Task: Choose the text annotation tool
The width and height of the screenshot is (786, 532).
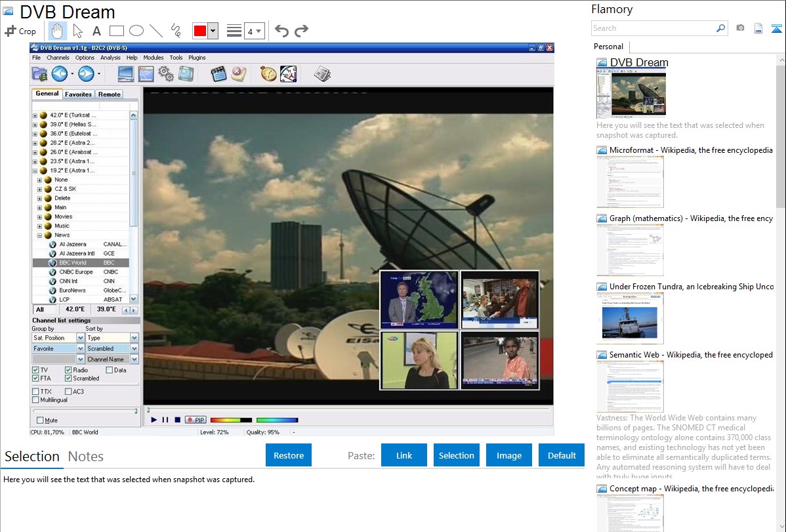Action: click(x=96, y=31)
